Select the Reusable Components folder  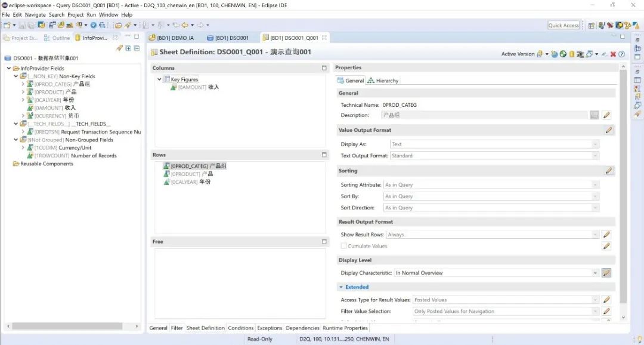tap(43, 164)
